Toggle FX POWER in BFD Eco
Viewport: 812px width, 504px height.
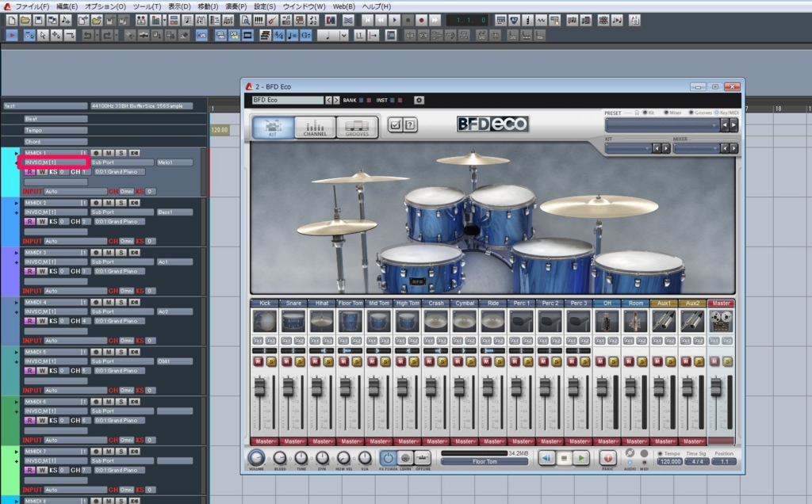(388, 457)
